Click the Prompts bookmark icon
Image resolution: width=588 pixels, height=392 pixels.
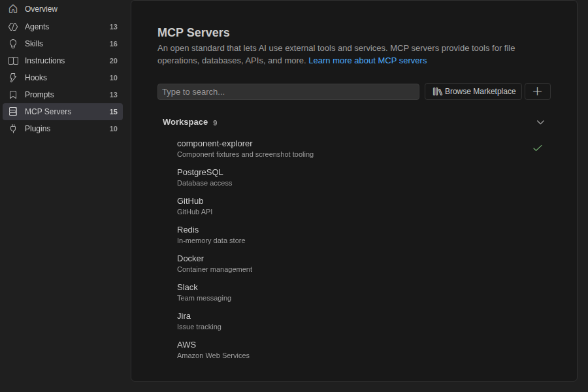13,95
